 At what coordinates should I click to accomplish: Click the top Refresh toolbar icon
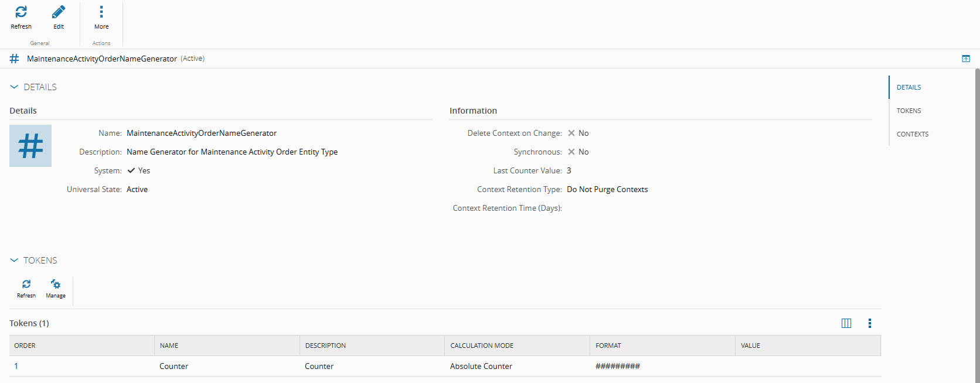click(21, 12)
